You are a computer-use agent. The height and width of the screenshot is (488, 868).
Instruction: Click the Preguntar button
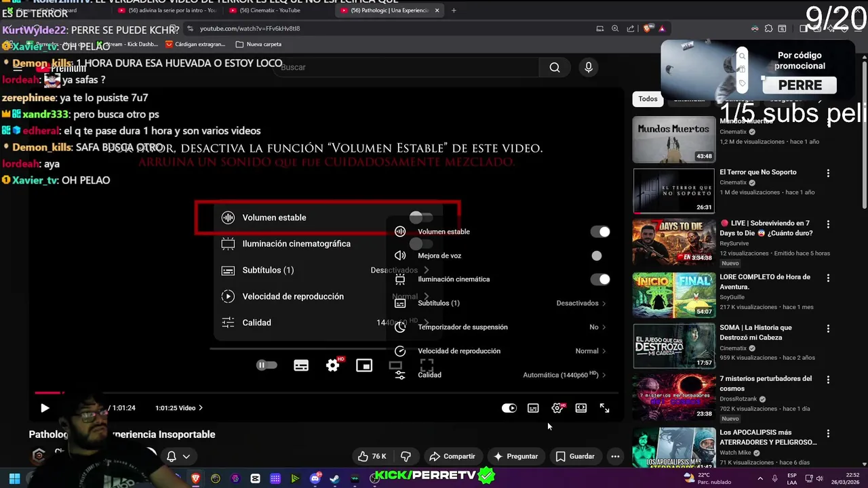point(515,456)
